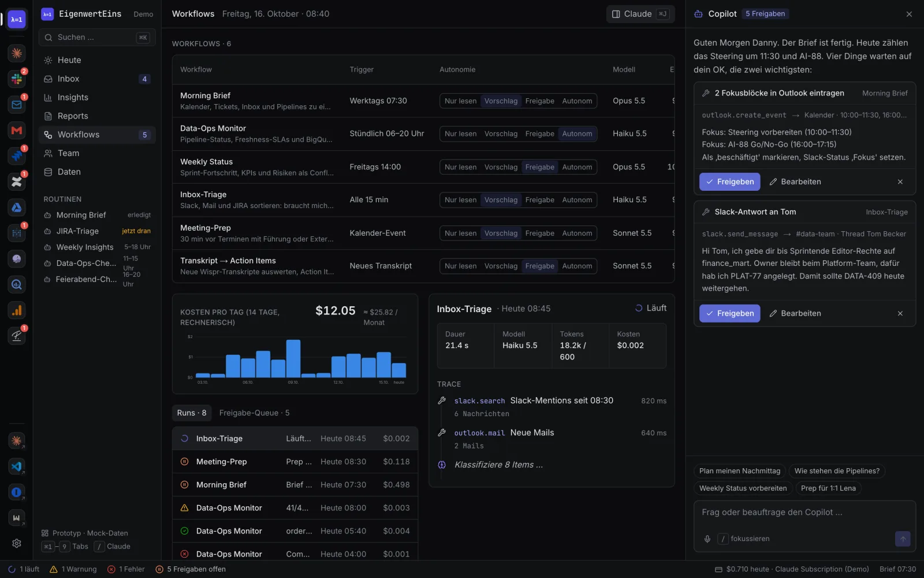Click the tallest bar in the cost chart
924x578 pixels.
pos(293,358)
